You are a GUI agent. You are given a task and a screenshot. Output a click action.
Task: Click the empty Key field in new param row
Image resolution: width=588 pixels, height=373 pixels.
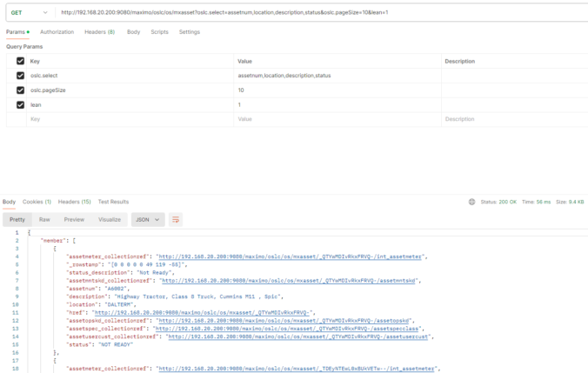(x=130, y=119)
